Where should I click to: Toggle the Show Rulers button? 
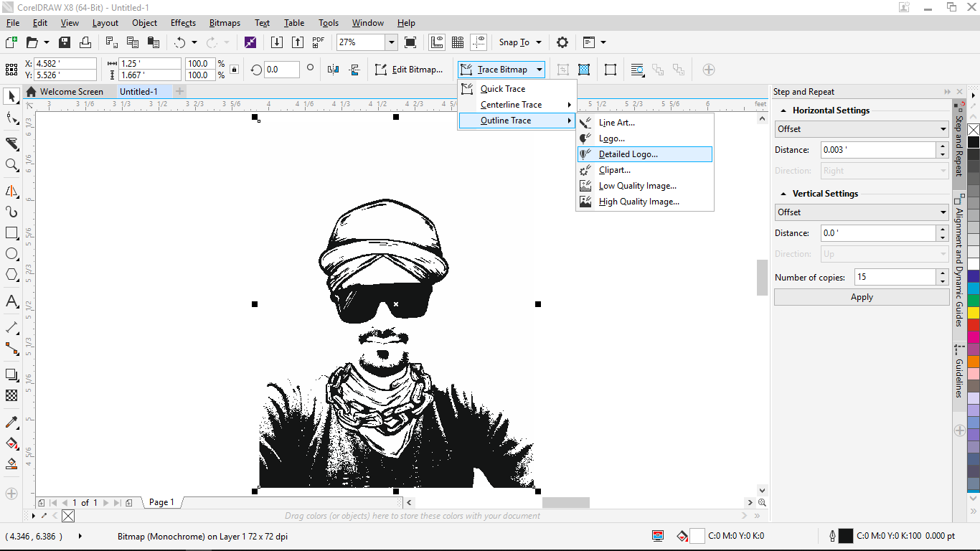coord(436,42)
